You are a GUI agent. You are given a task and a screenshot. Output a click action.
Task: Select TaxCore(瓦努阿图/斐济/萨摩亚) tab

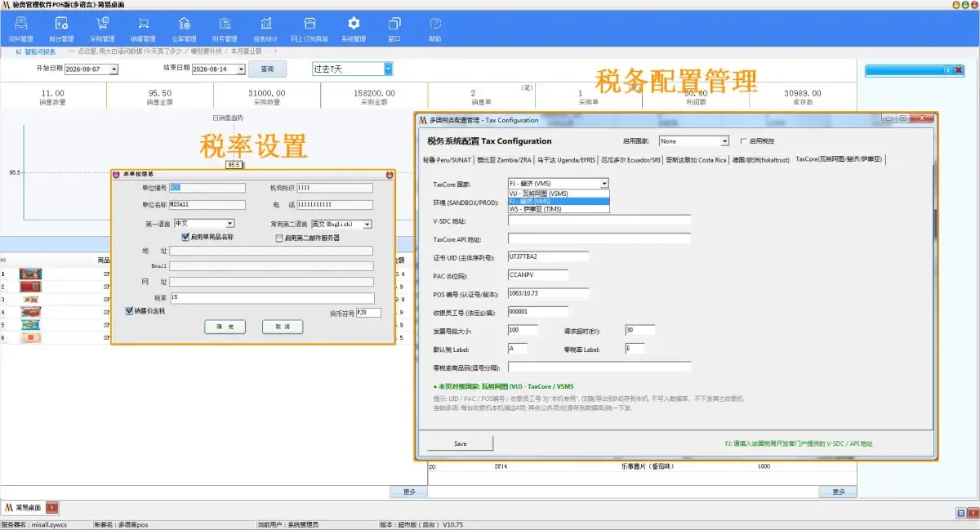point(840,159)
